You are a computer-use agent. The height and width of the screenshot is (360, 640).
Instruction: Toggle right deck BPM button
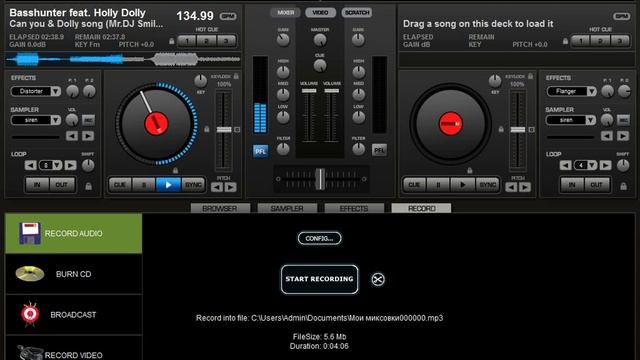pyautogui.click(x=621, y=16)
